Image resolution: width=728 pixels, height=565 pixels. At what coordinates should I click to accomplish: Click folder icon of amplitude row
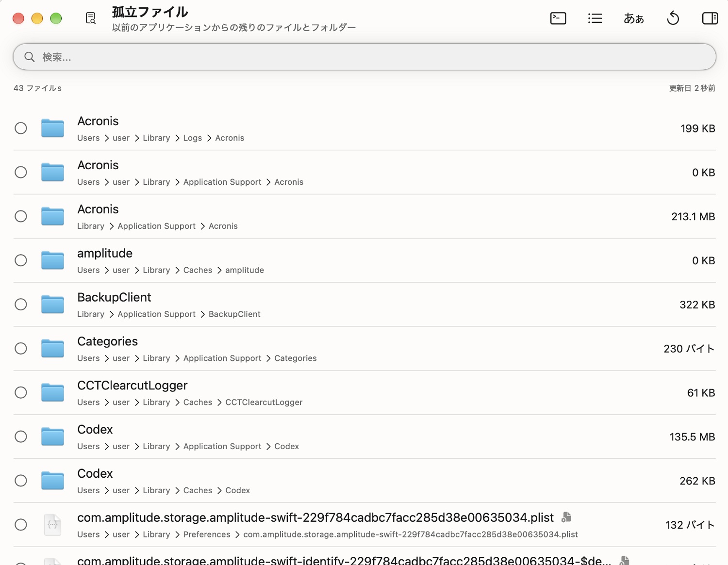click(x=52, y=260)
